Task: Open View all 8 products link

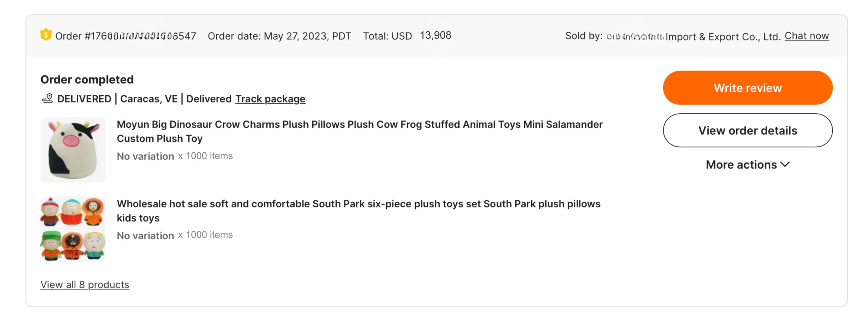Action: pyautogui.click(x=84, y=284)
